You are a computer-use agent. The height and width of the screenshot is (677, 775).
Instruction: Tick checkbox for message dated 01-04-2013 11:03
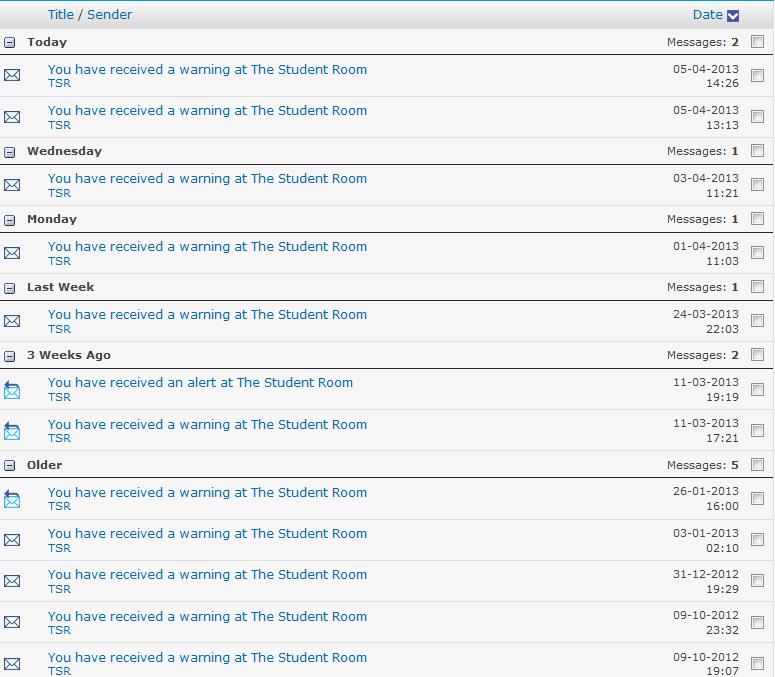click(x=757, y=253)
